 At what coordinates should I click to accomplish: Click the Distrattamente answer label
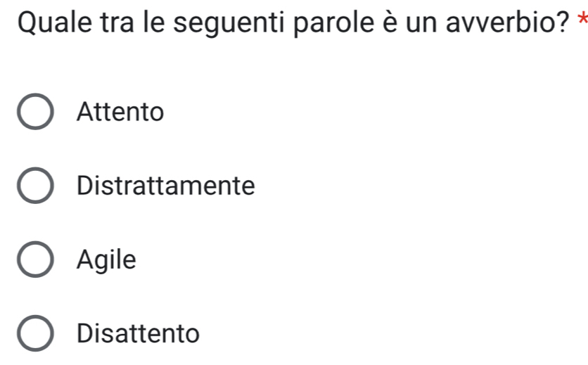[x=166, y=186]
